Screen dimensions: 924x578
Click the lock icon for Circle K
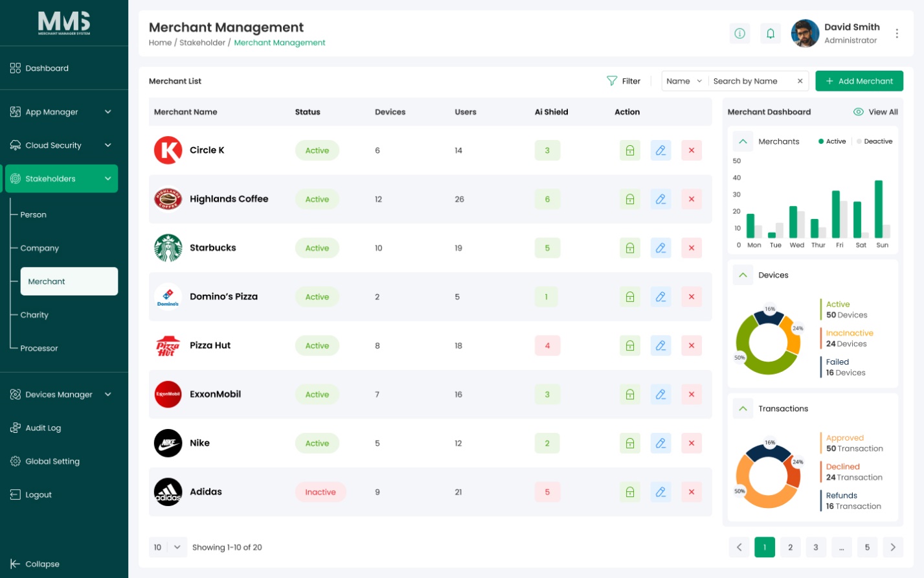pos(629,150)
